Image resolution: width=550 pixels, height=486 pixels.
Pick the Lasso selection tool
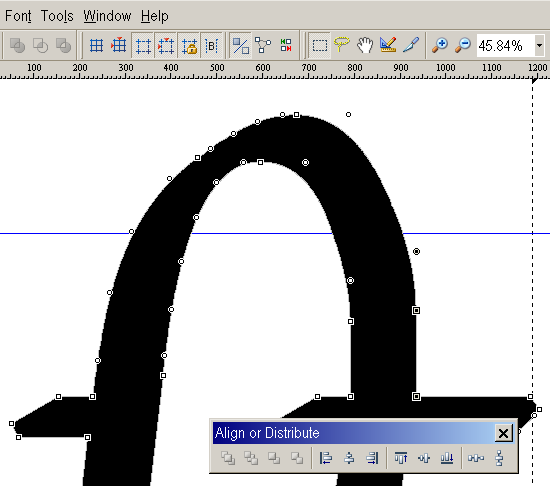coord(342,46)
